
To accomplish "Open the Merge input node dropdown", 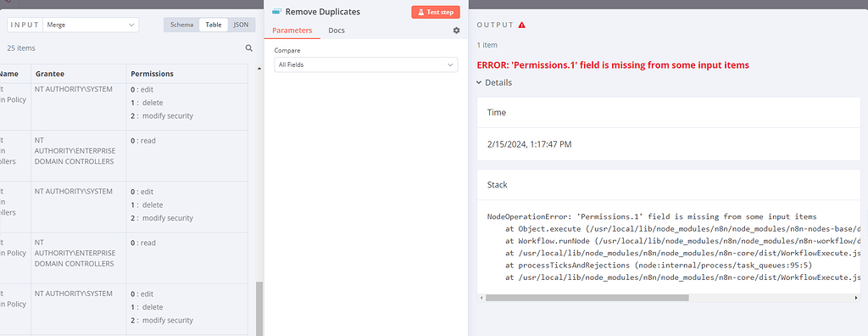I will coord(91,25).
